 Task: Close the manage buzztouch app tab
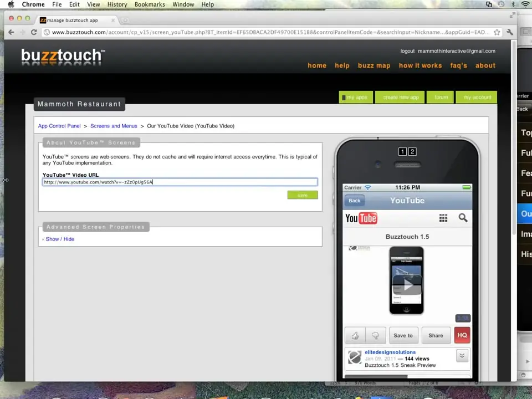(x=113, y=21)
